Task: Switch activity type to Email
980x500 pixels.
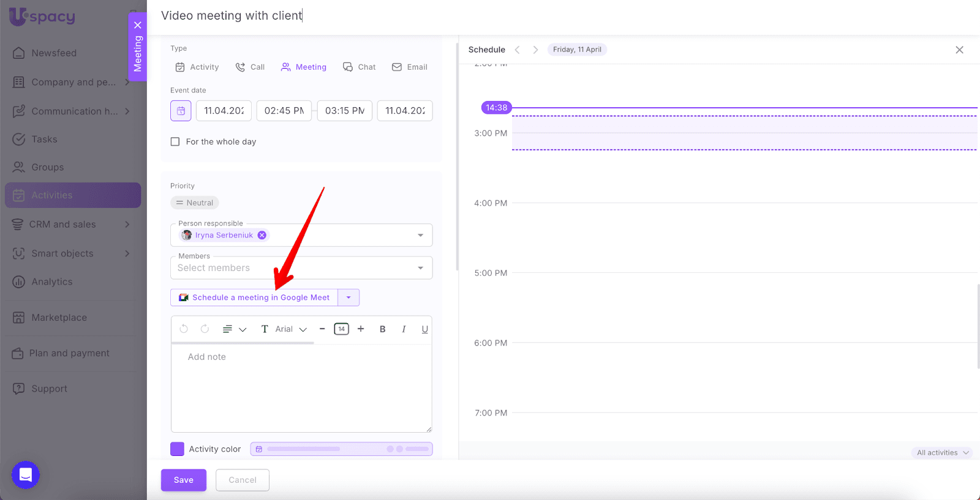Action: [x=409, y=67]
